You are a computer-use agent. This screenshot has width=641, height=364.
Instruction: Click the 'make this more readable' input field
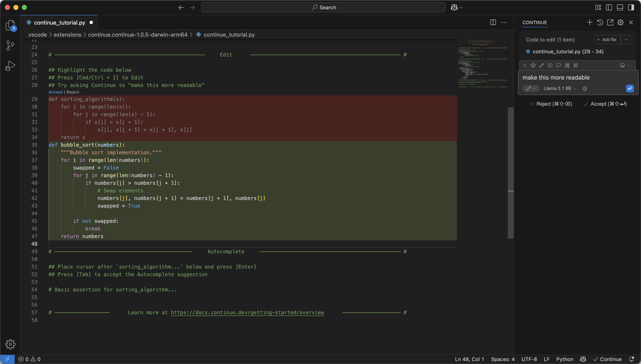[x=578, y=77]
